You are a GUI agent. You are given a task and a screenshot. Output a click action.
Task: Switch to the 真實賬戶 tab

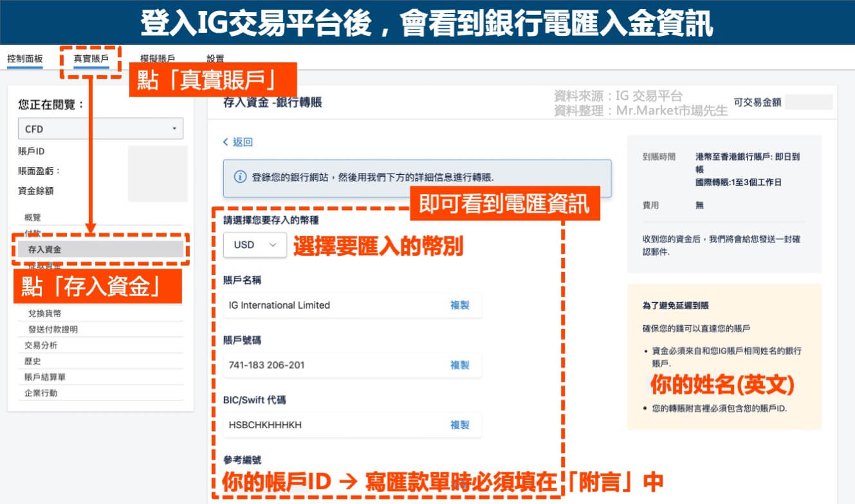click(91, 59)
